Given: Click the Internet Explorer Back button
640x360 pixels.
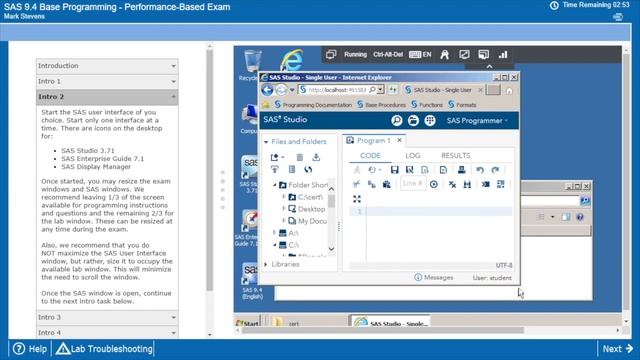Looking at the screenshot, I should (267, 90).
